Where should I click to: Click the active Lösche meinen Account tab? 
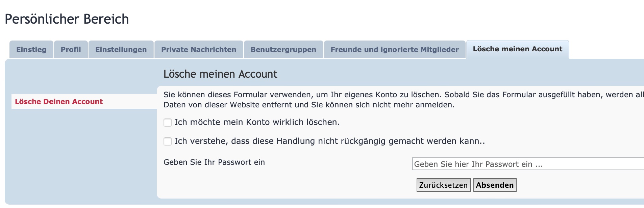tap(517, 49)
